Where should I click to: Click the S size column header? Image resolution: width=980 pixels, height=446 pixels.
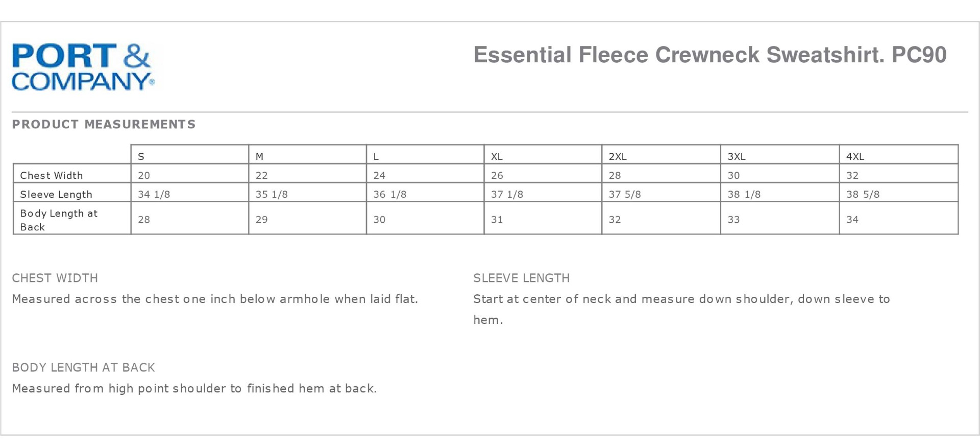point(141,156)
